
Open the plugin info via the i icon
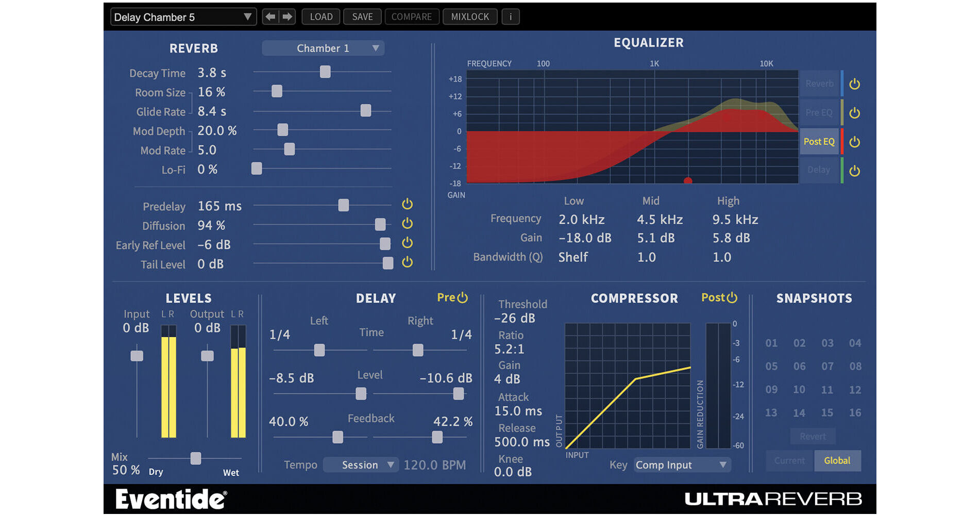click(511, 16)
